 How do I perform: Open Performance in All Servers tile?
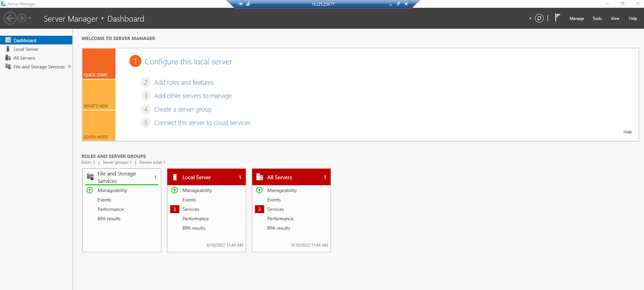point(281,219)
